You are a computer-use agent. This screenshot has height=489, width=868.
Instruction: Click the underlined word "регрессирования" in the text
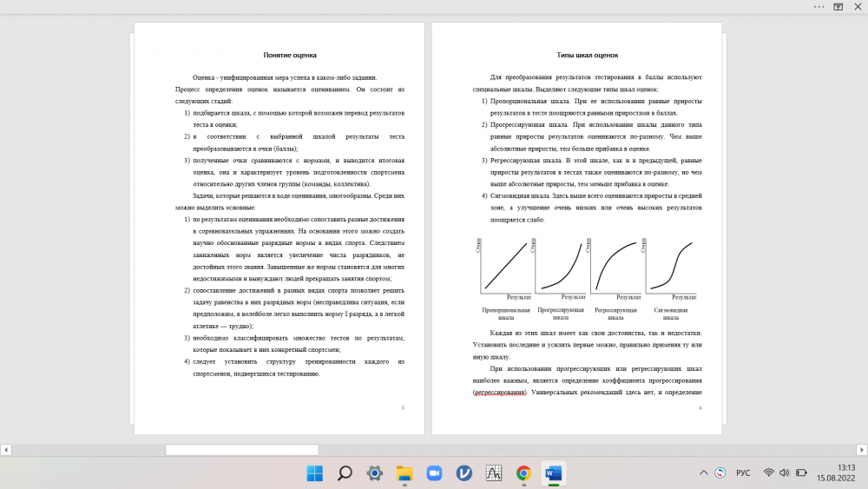tap(500, 393)
